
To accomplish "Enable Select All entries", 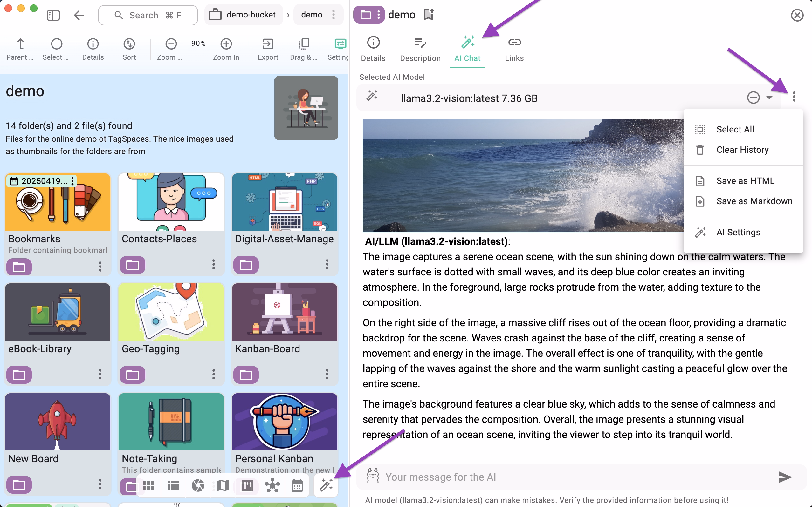I will (735, 129).
